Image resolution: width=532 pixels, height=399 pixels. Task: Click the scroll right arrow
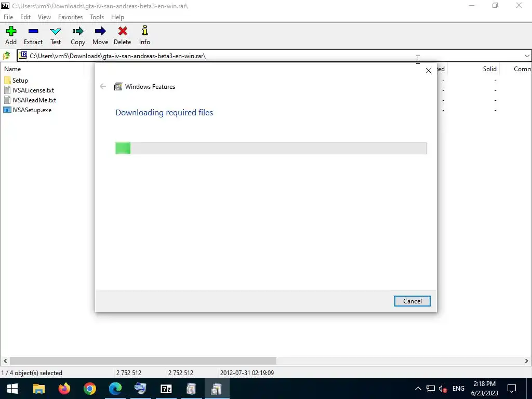527,361
